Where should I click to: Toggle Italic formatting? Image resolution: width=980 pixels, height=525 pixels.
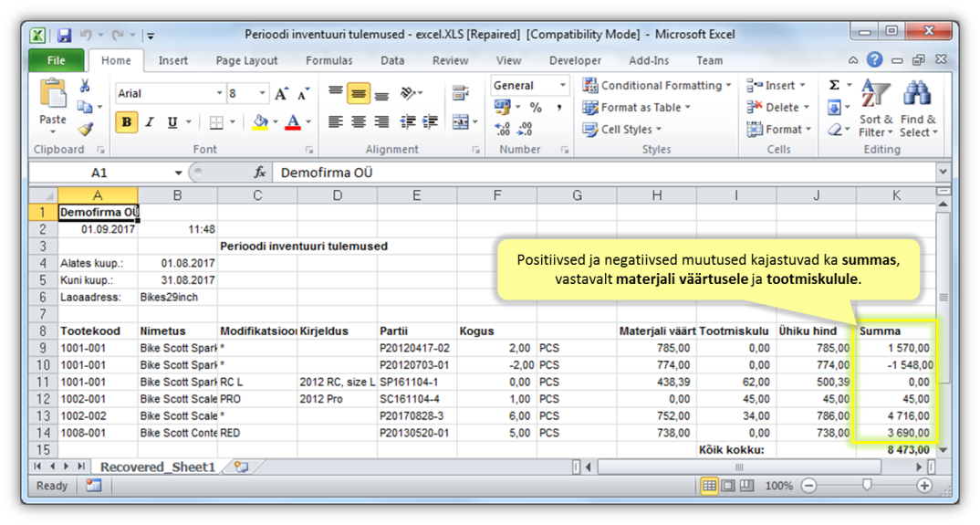tap(150, 122)
